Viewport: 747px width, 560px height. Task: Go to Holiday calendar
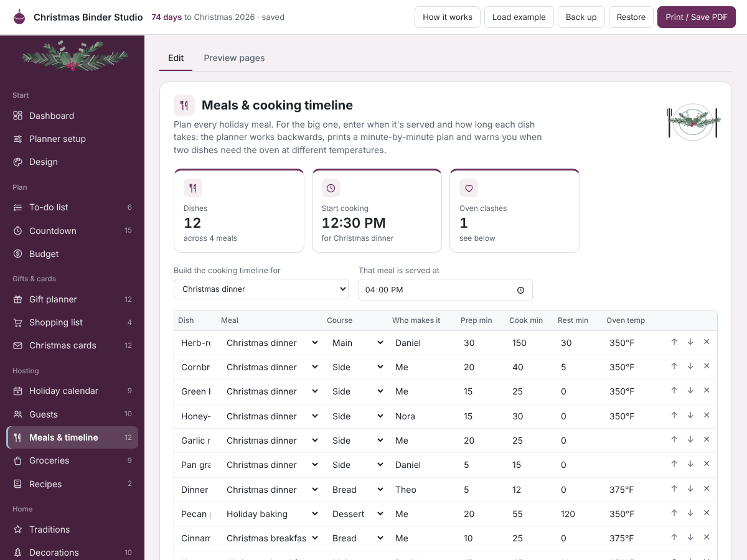click(72, 391)
